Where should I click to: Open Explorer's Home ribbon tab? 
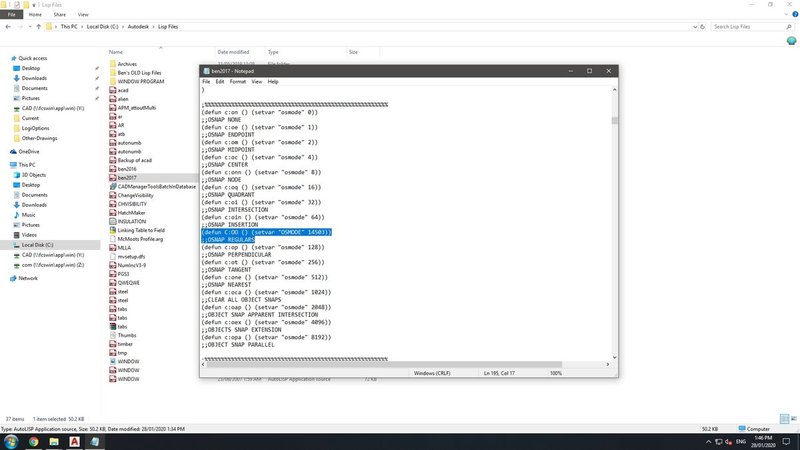[35, 15]
